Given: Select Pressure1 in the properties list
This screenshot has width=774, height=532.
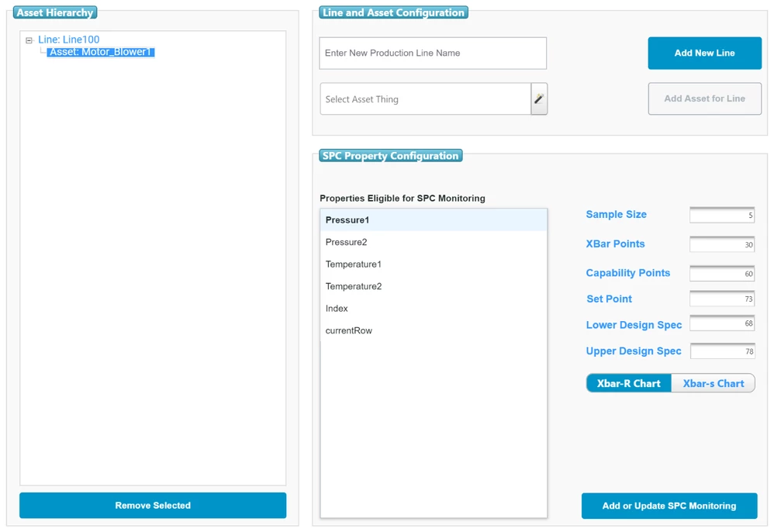Looking at the screenshot, I should pyautogui.click(x=434, y=220).
